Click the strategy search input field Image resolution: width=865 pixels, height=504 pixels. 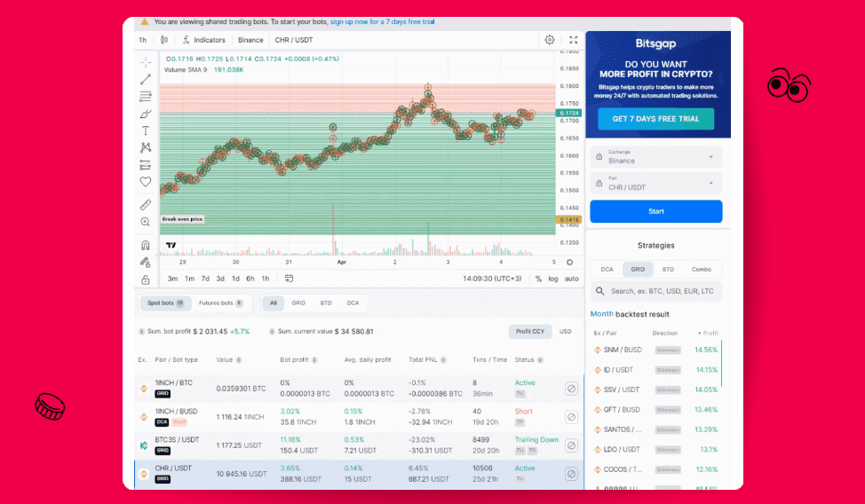656,291
